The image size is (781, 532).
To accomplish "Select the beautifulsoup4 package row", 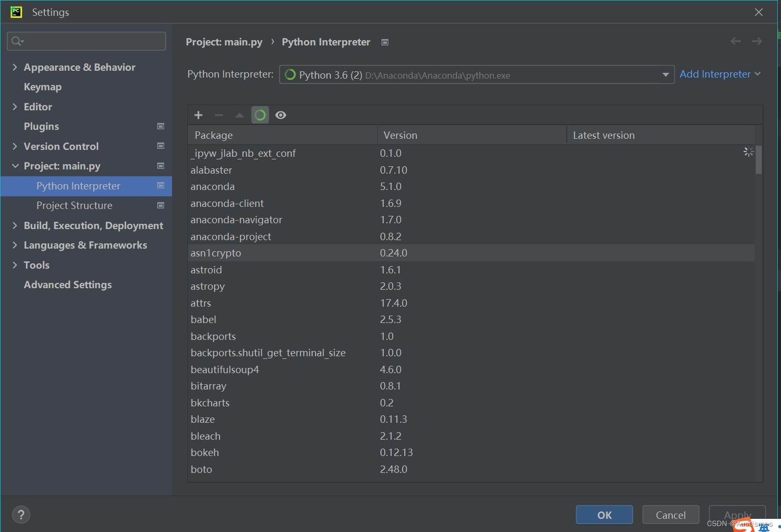I will click(x=471, y=369).
